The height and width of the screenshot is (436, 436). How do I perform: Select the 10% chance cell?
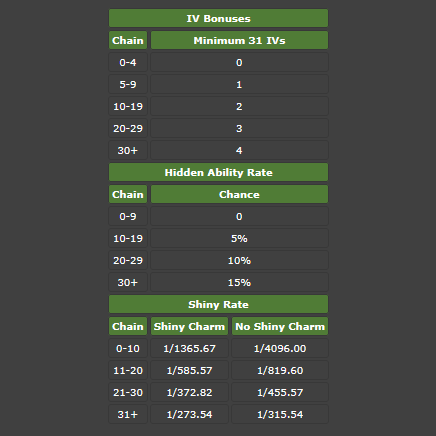[239, 260]
